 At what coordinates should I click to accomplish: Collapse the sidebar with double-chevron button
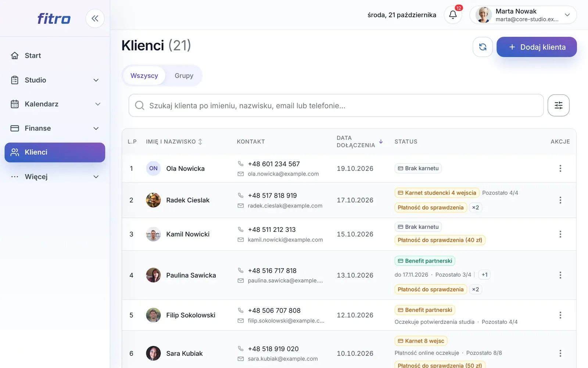point(95,18)
